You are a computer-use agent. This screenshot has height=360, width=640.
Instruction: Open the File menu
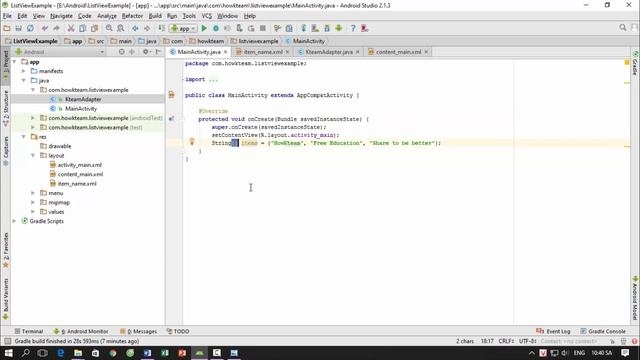[7, 16]
